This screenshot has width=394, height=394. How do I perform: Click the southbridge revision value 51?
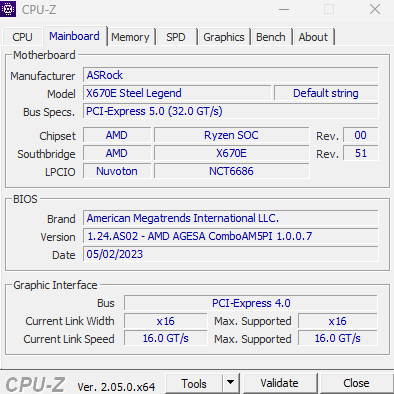coord(361,153)
